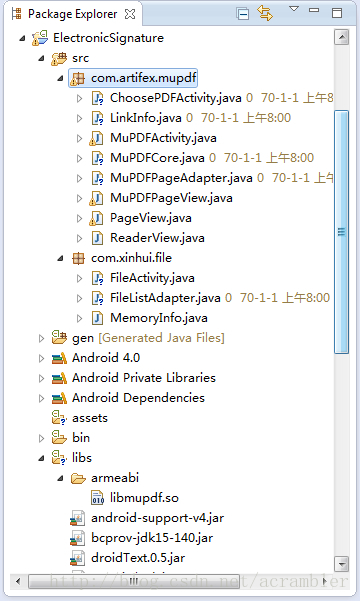Collapse the src folder
Image resolution: width=360 pixels, height=601 pixels.
pyautogui.click(x=41, y=58)
